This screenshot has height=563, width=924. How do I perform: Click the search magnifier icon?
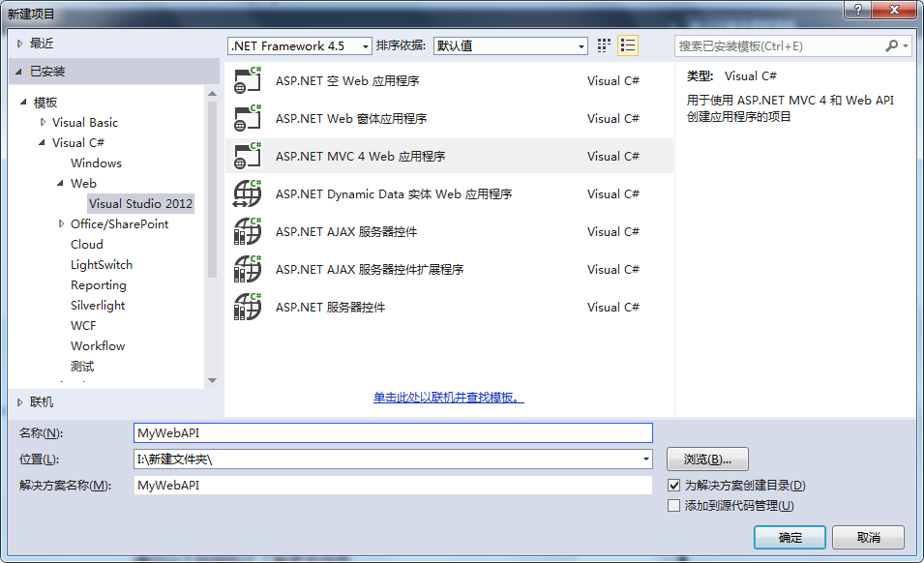tap(892, 45)
